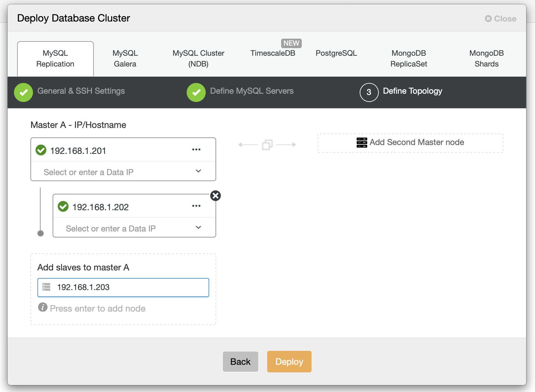Open the PostgreSQL tab
This screenshot has width=535, height=392.
pos(336,53)
